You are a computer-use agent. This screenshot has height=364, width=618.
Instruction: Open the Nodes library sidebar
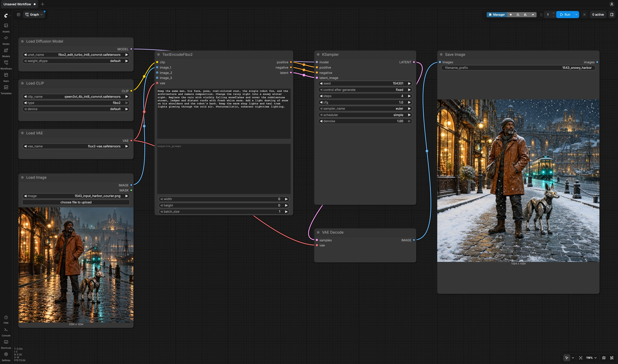click(x=6, y=40)
